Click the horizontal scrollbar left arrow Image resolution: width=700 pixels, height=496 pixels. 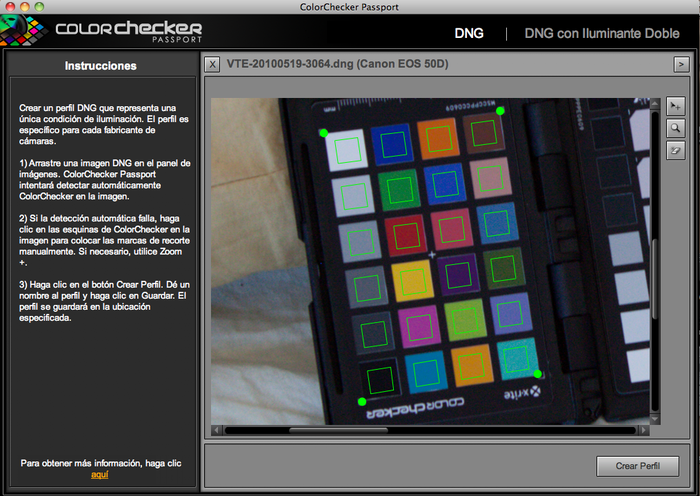[217, 430]
